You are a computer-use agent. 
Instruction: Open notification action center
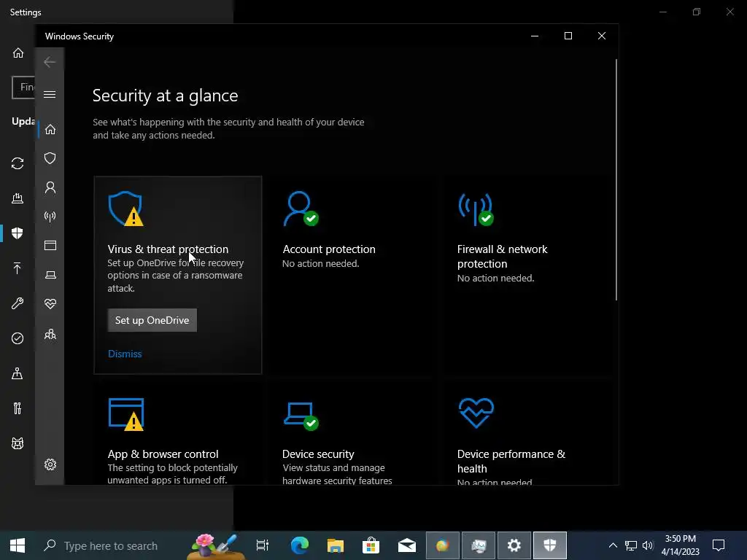719,545
